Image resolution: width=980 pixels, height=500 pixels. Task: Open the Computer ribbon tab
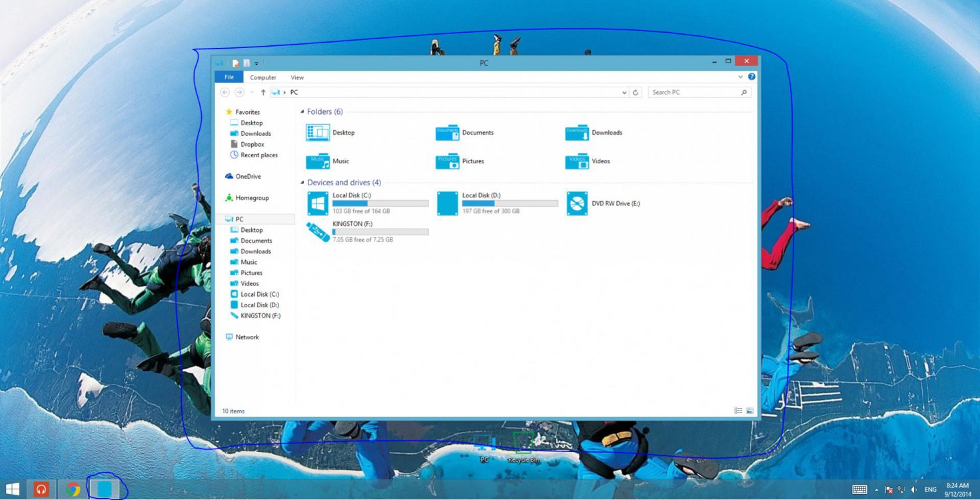pyautogui.click(x=263, y=77)
